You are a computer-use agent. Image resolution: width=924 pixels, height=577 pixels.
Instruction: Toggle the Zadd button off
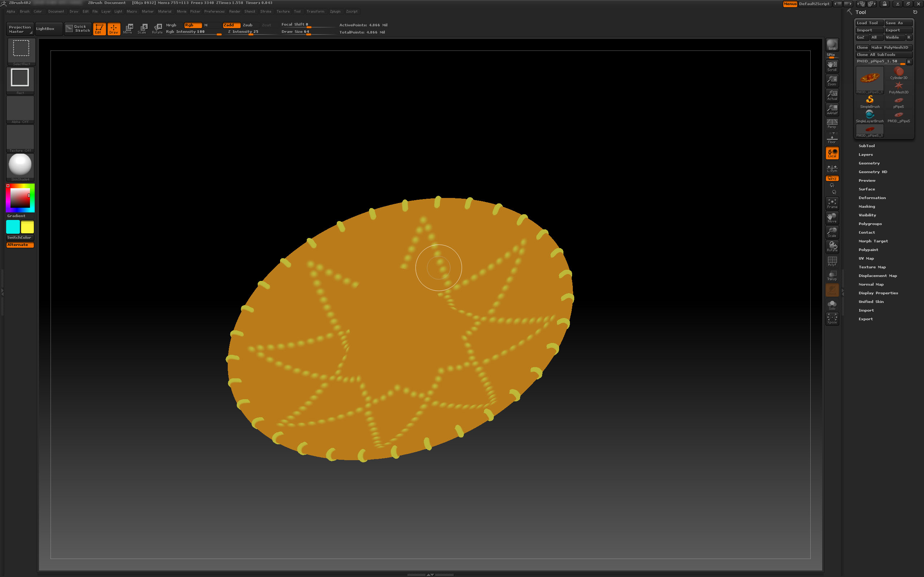(231, 25)
